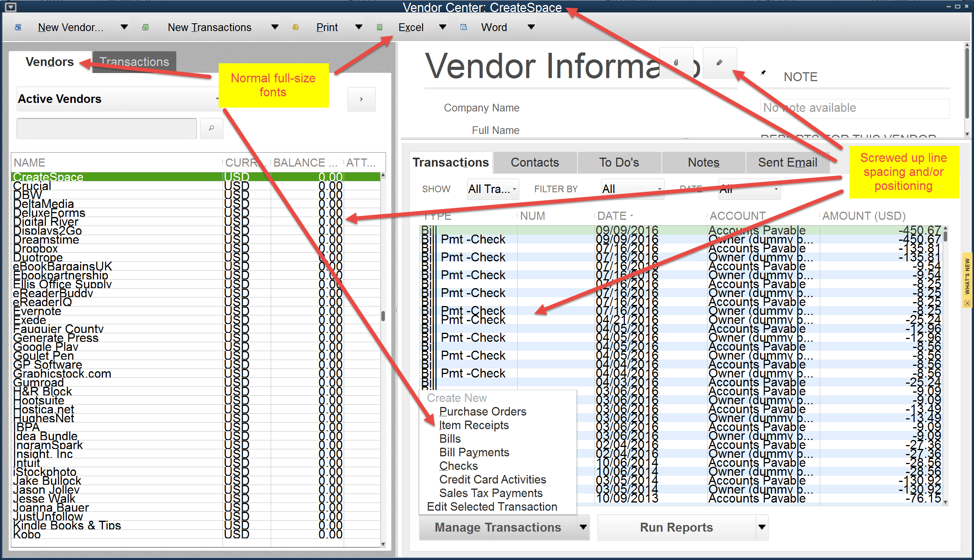Open the New Vendor dropdown arrow
The height and width of the screenshot is (560, 974).
[x=124, y=27]
